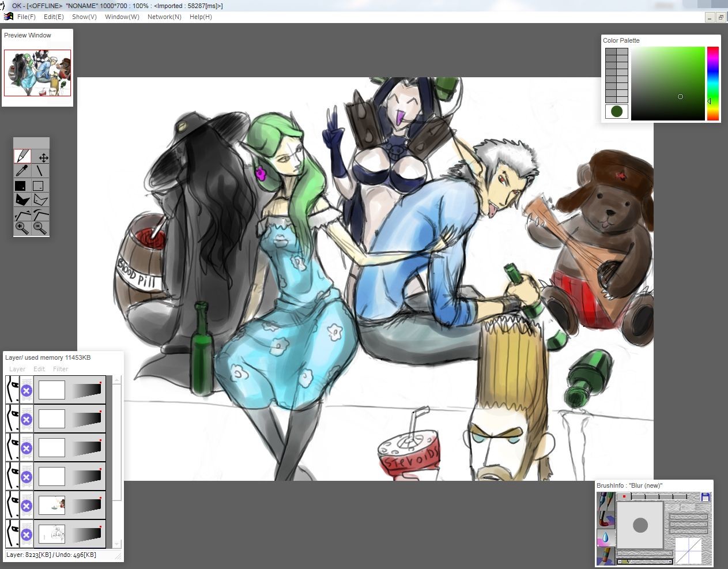
Task: Click the application icon beside File menu
Action: [x=9, y=17]
